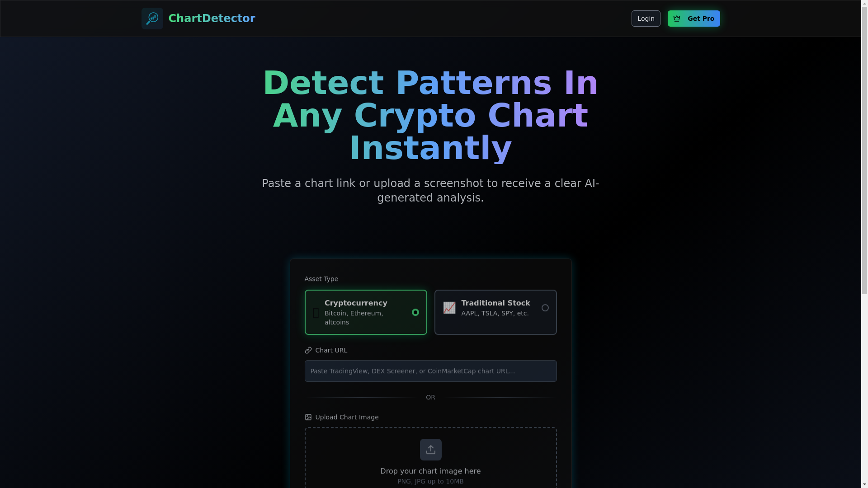Click the Get Pro upgrade button
This screenshot has height=488, width=868.
tap(693, 19)
